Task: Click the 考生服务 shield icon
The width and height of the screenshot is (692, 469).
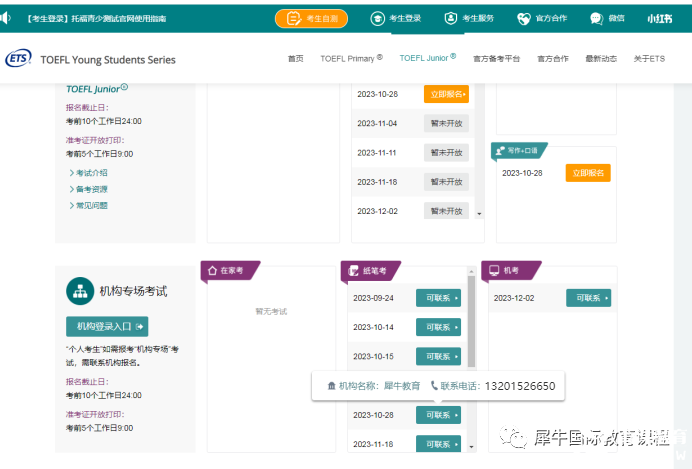Action: click(x=451, y=18)
